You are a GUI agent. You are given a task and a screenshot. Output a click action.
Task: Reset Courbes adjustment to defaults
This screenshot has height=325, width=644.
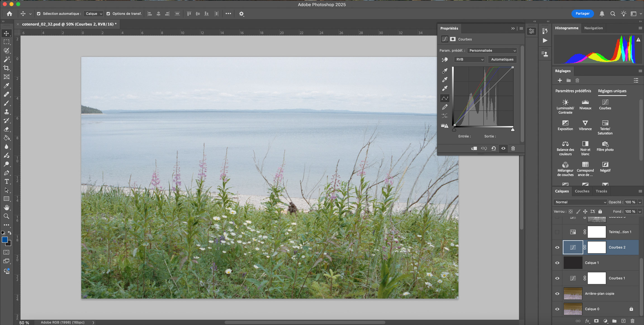[x=494, y=149]
